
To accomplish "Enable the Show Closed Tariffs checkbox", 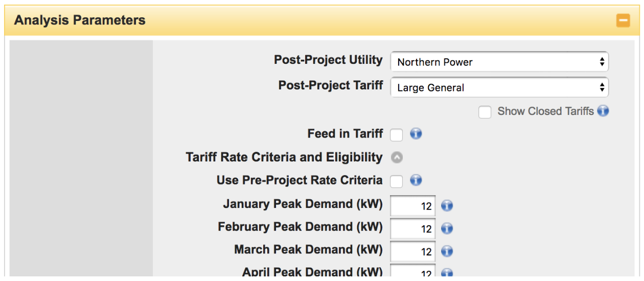I will pos(485,112).
